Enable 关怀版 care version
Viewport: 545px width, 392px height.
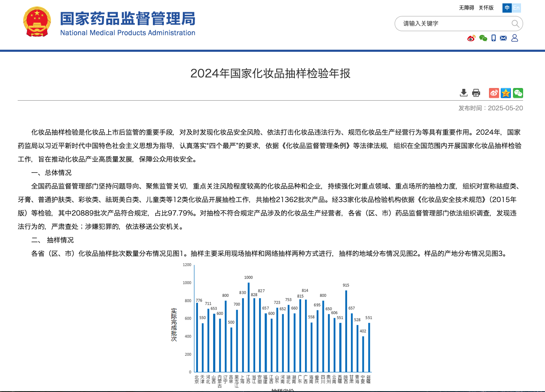[x=486, y=8]
